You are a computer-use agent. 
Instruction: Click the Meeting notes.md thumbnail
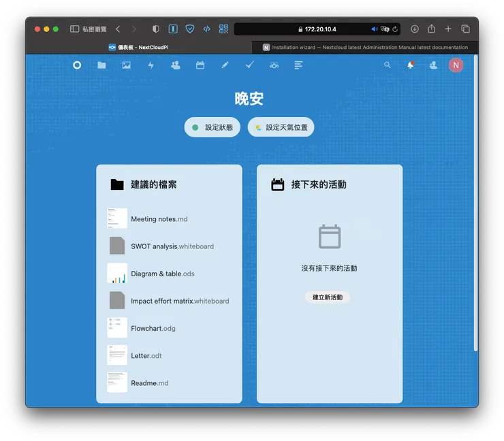click(117, 218)
